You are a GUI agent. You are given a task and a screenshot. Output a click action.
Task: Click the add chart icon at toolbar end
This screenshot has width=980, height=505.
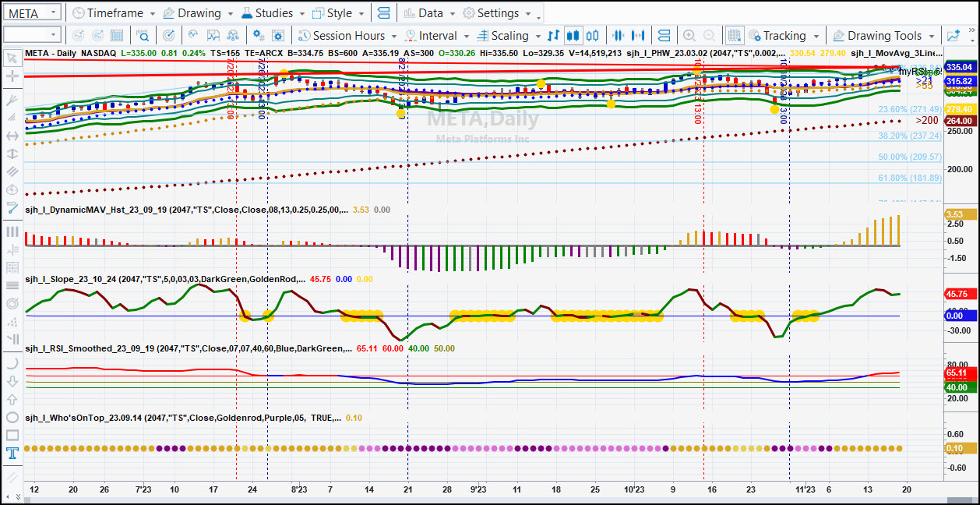(x=953, y=35)
